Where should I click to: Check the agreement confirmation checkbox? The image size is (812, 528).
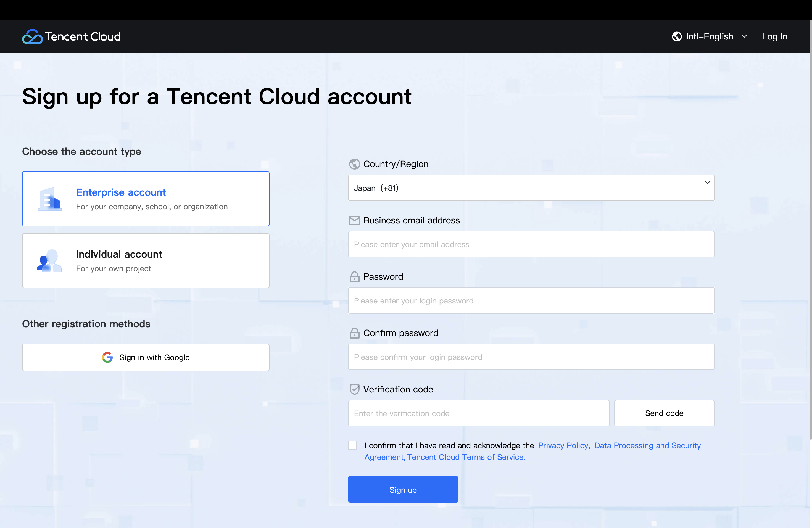point(352,445)
